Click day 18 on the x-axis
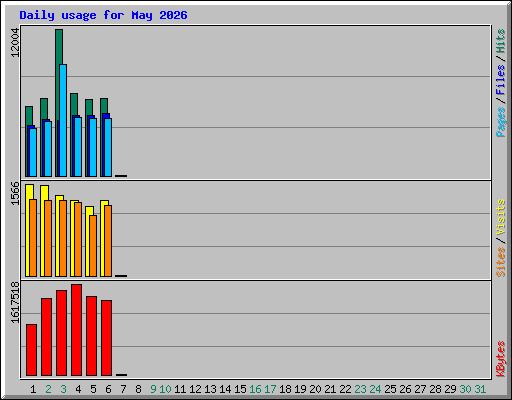512x400 pixels. (x=285, y=389)
